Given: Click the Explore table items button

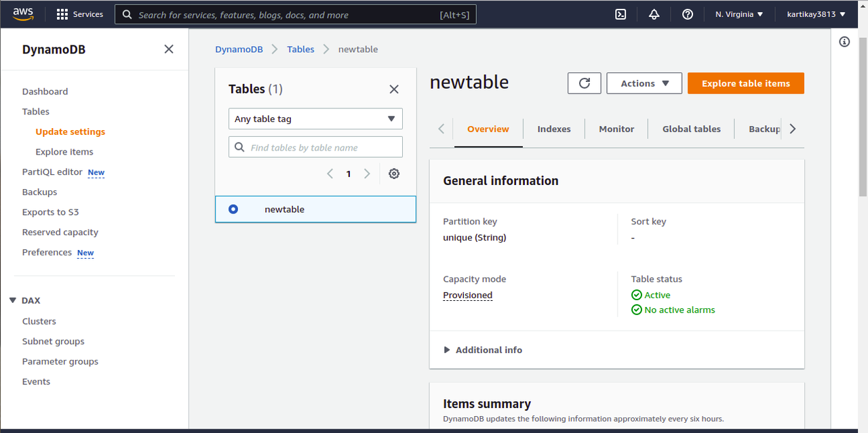Looking at the screenshot, I should [745, 83].
